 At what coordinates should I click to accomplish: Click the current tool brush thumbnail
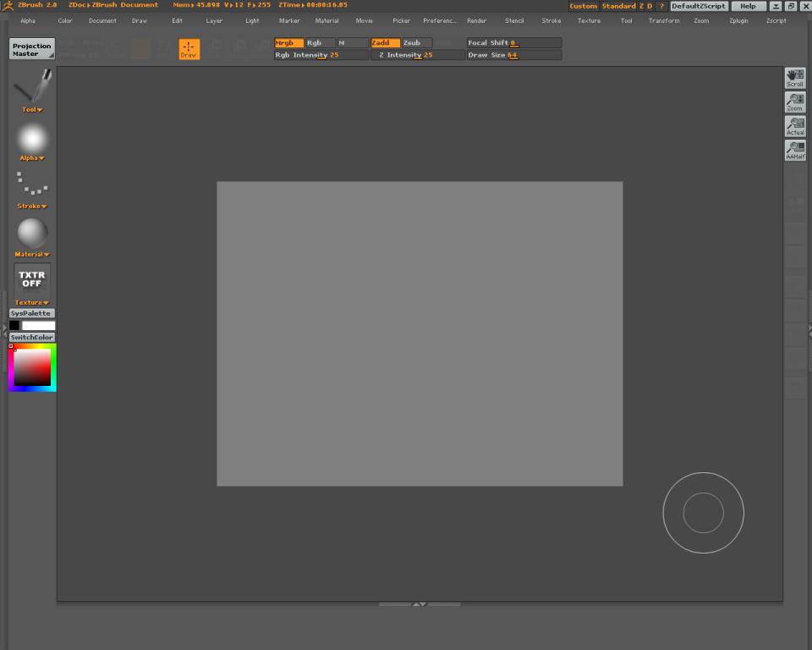pyautogui.click(x=32, y=86)
